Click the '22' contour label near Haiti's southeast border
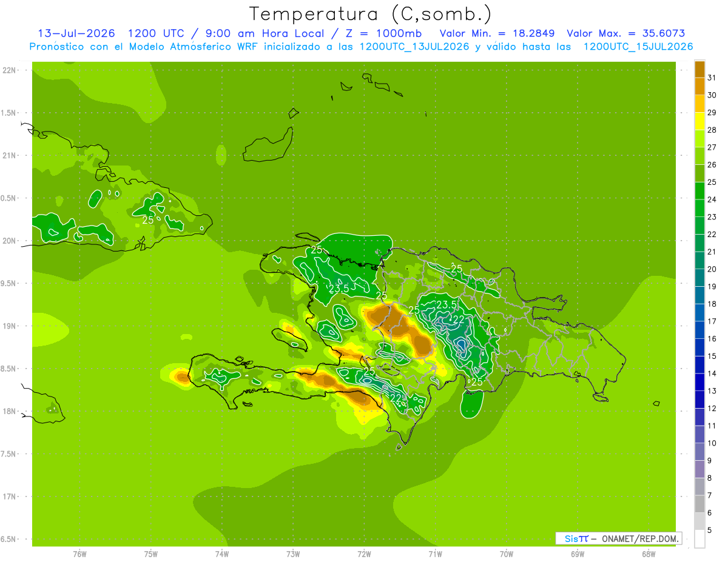Viewport: 728px width, 562px height. point(396,398)
